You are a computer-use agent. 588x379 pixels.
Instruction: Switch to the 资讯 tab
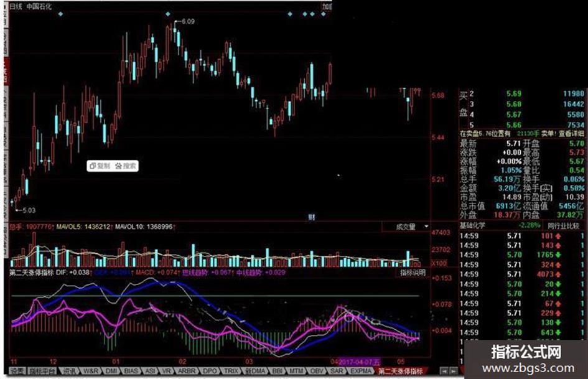(x=68, y=371)
